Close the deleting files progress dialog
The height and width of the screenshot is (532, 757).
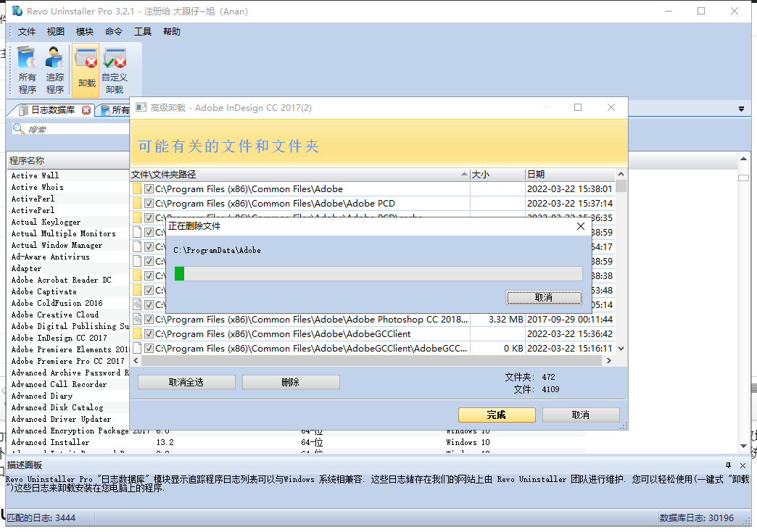click(x=581, y=226)
